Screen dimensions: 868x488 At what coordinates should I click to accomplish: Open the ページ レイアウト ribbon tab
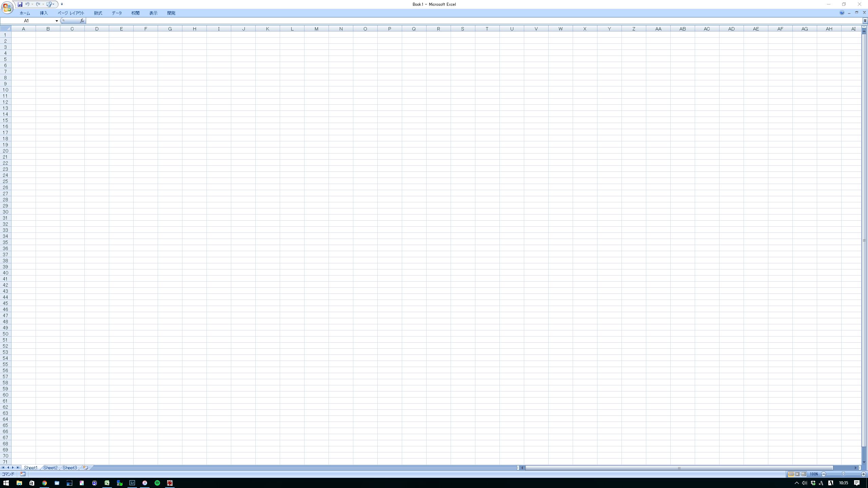pos(71,13)
